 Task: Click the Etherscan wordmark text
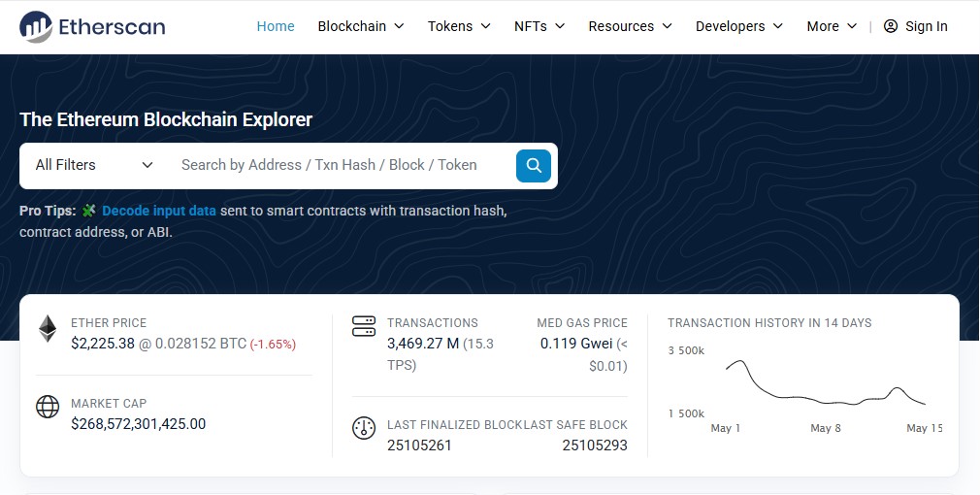(112, 26)
